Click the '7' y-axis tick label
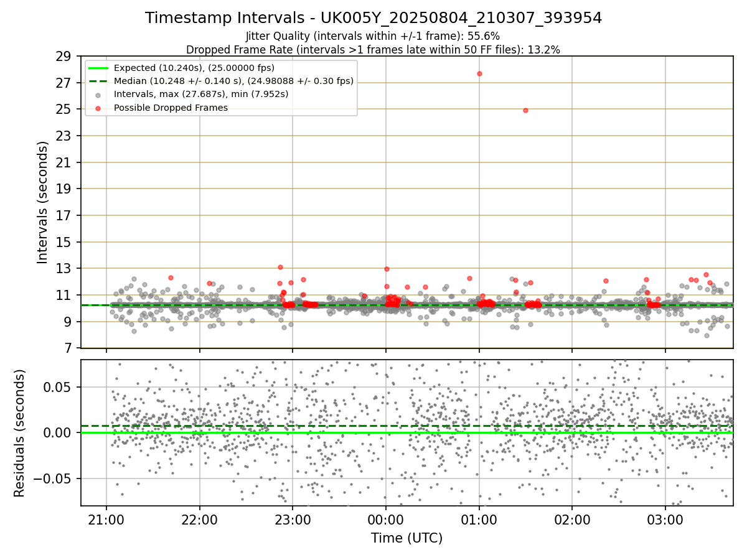 tap(67, 348)
